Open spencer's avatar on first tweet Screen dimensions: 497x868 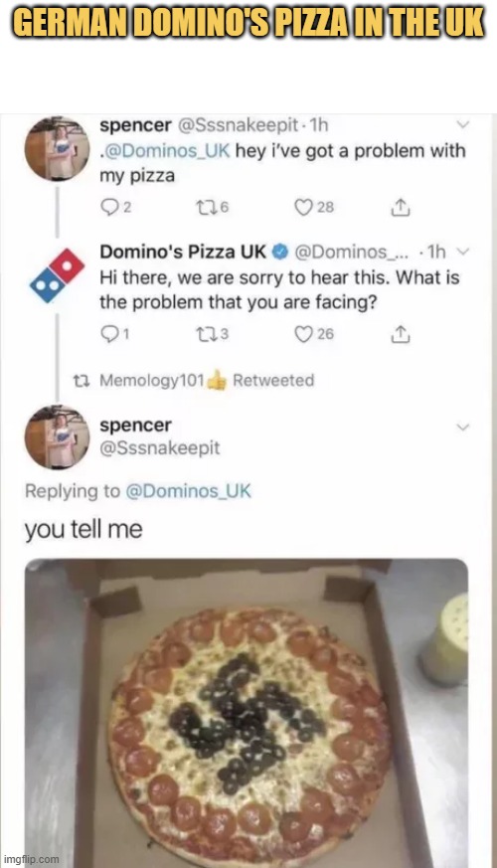[x=57, y=148]
